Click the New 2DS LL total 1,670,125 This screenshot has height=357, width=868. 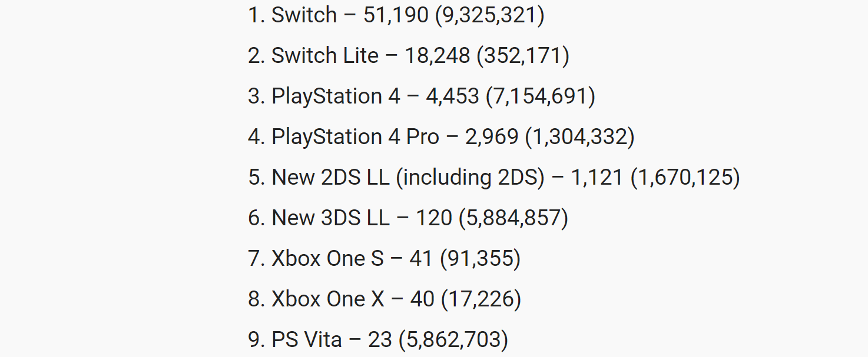point(685,178)
